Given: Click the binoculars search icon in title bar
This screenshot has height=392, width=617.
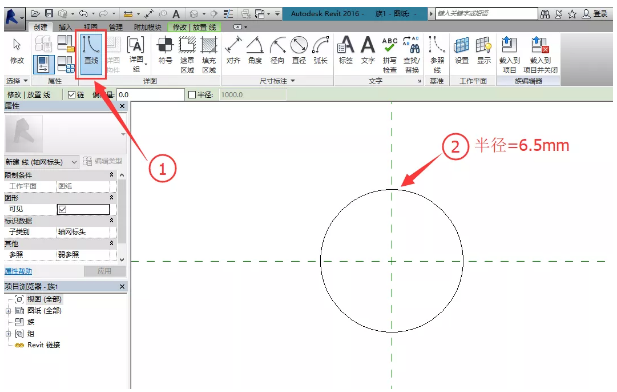Looking at the screenshot, I should click(545, 14).
